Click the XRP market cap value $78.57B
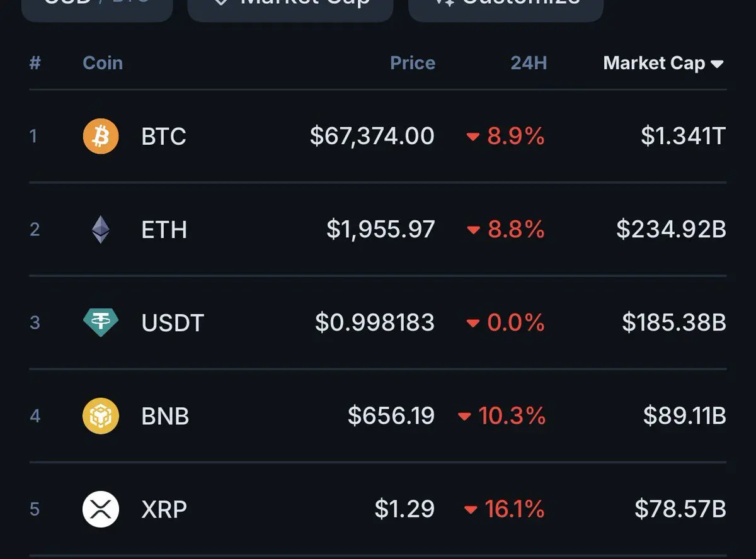756x559 pixels. click(680, 509)
